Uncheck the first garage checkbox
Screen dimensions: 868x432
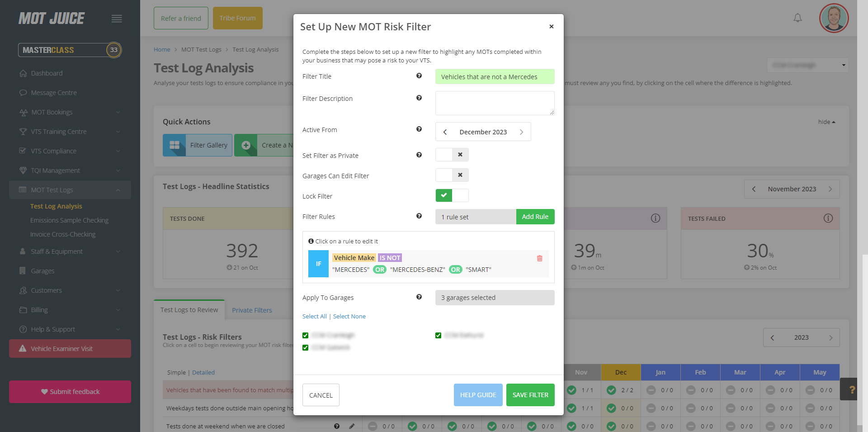(x=305, y=335)
